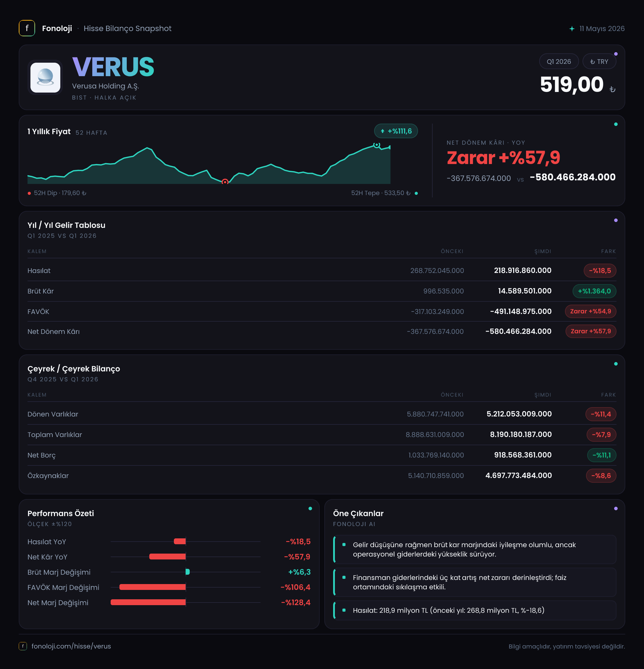
Task: Click the Hasılat row label in income table
Action: tap(39, 271)
